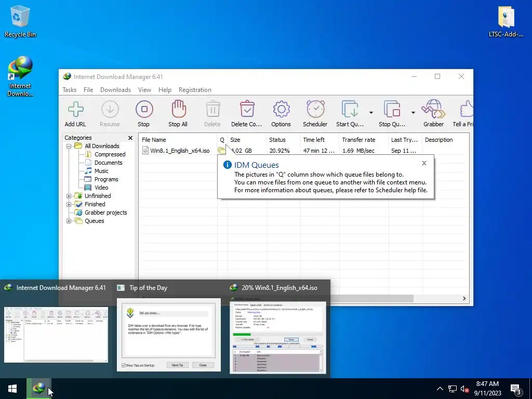532x399 pixels.
Task: Open the Windows Start menu
Action: pos(12,389)
